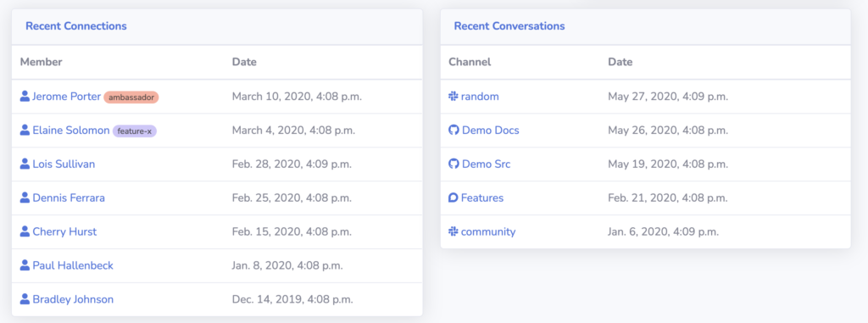Click the person icon beside Jerome Porter
The width and height of the screenshot is (868, 323).
(x=25, y=97)
